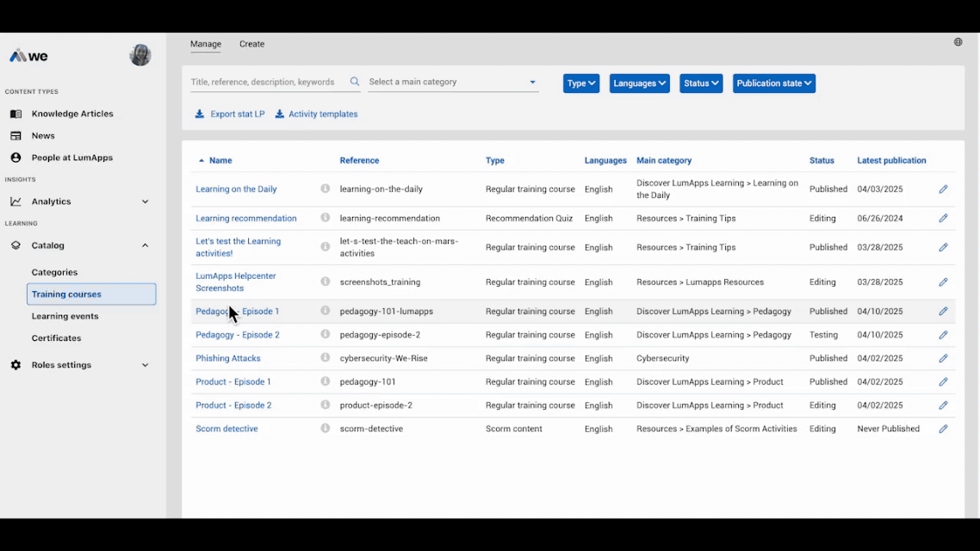Click the globe language icon

[958, 42]
